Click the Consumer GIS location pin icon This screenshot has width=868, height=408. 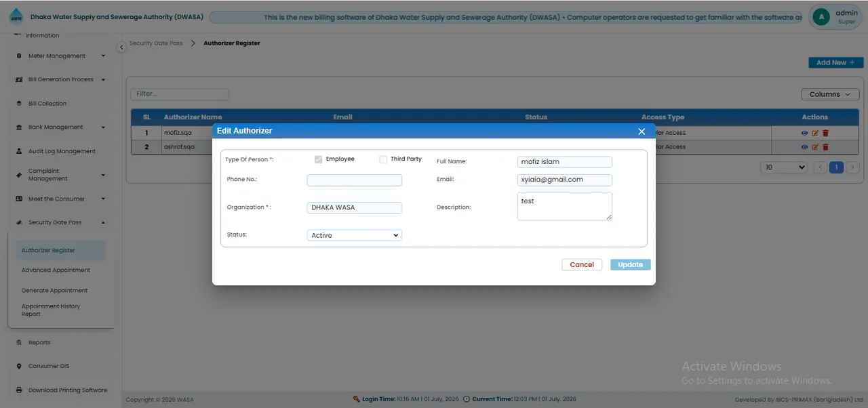(x=19, y=367)
